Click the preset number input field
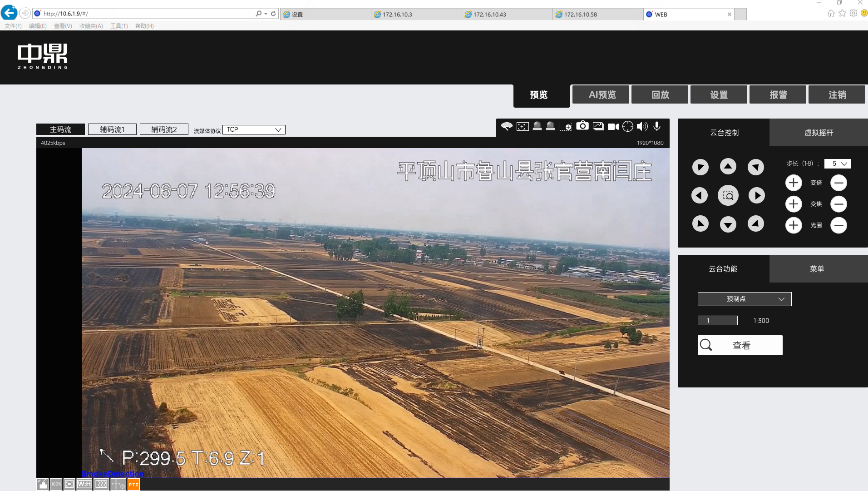 717,321
